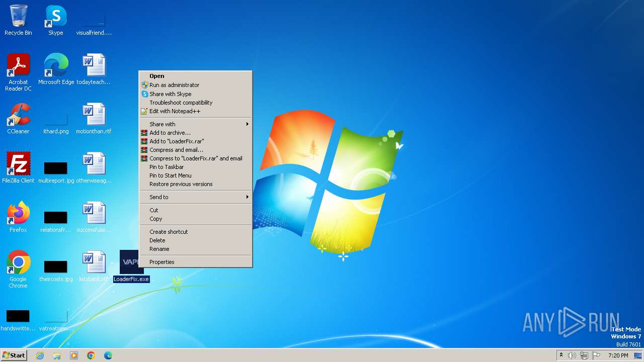This screenshot has height=362, width=644.
Task: Select the Acrobat Reader DC icon
Action: [18, 72]
